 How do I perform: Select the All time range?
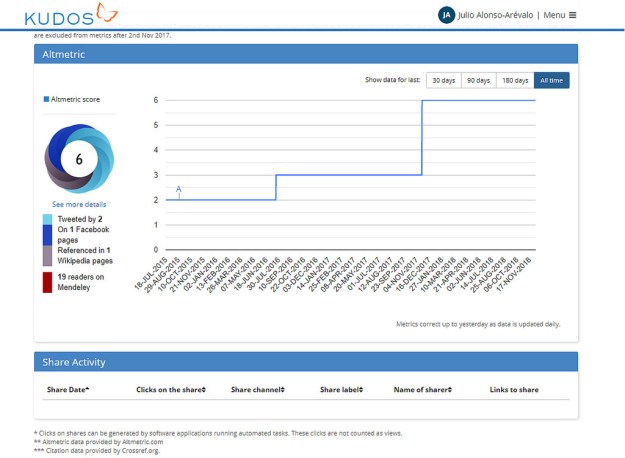pos(552,80)
